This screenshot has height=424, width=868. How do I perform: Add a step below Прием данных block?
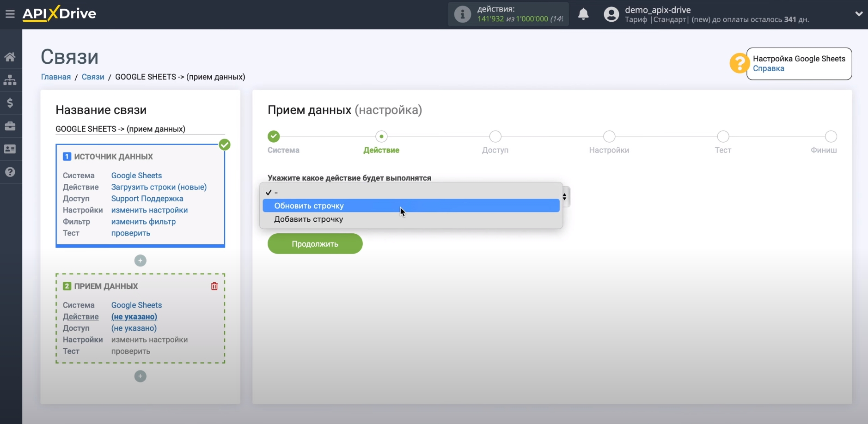(141, 376)
